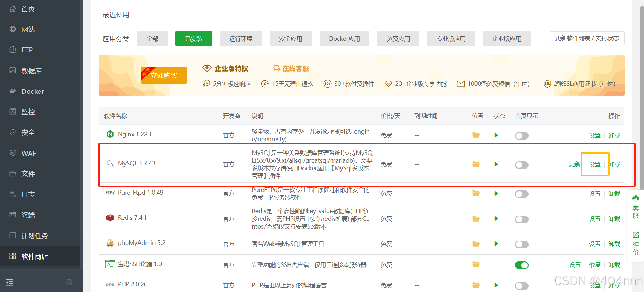644x292 pixels.
Task: Click the 文件 folder icon in sidebar
Action: pyautogui.click(x=13, y=173)
